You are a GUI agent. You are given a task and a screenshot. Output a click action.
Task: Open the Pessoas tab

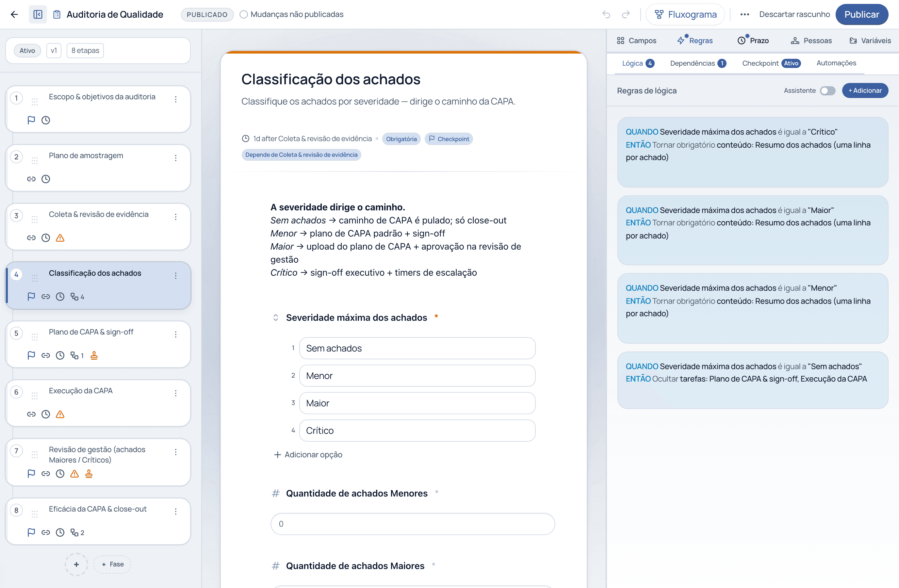(x=811, y=41)
